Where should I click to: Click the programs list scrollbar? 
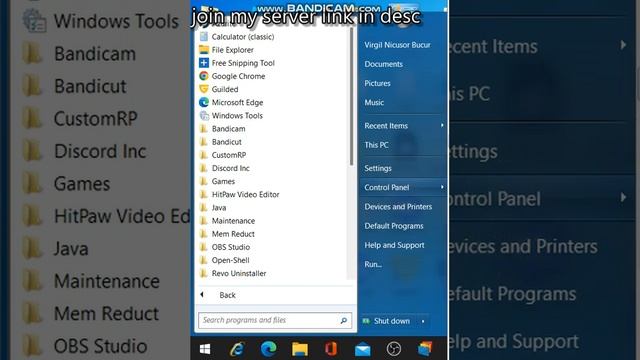tap(351, 96)
